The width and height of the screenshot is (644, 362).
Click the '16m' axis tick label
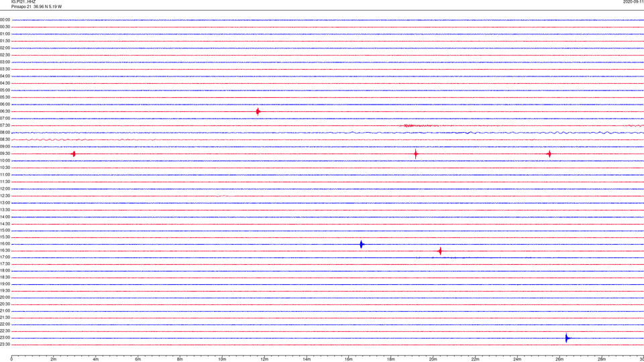point(349,359)
